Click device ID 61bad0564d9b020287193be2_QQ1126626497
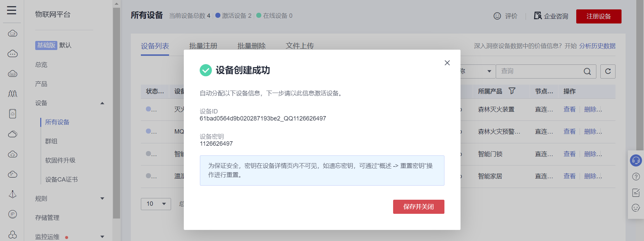The image size is (644, 241). (x=263, y=118)
